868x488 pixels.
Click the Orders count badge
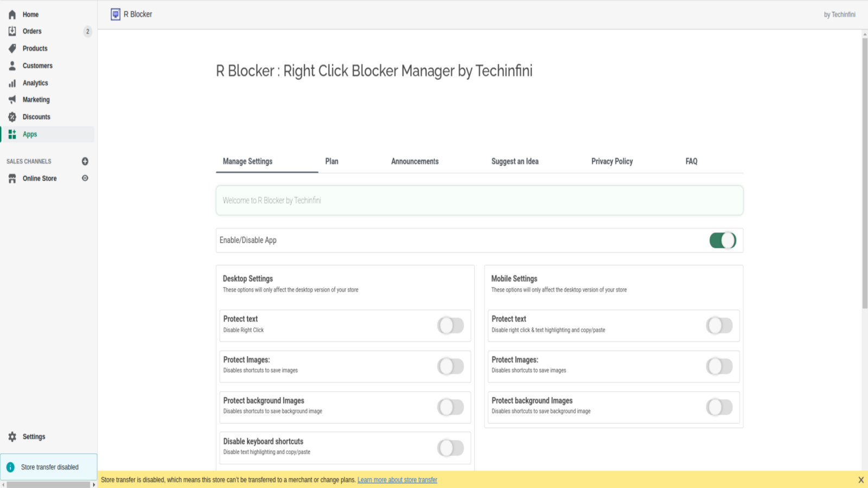(x=88, y=31)
